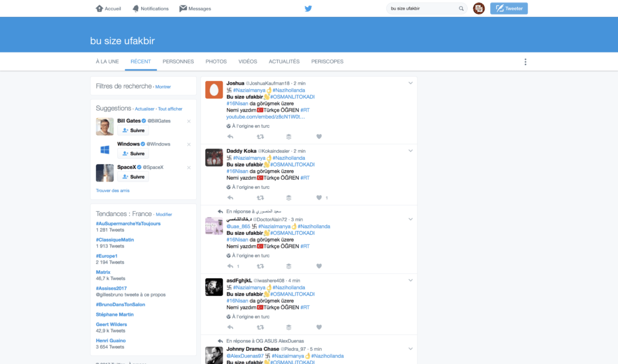Viewport: 618px width, 364px height.
Task: Click the @uae_865 mention
Action: click(x=238, y=226)
